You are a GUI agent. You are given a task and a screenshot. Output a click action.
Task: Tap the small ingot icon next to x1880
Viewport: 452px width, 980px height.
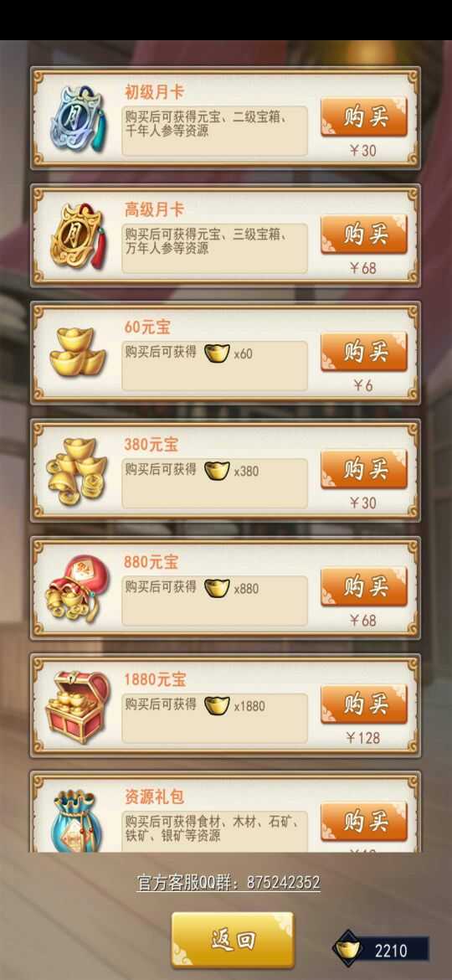pyautogui.click(x=218, y=705)
